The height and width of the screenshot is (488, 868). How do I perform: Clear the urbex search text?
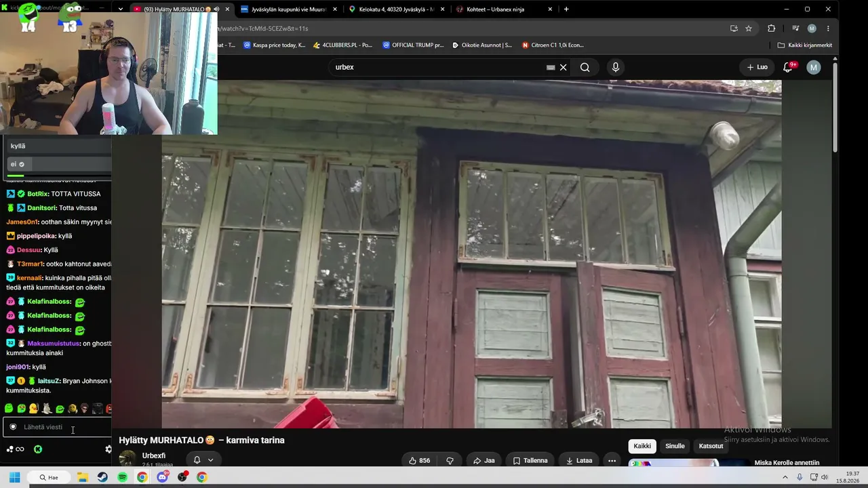tap(563, 67)
